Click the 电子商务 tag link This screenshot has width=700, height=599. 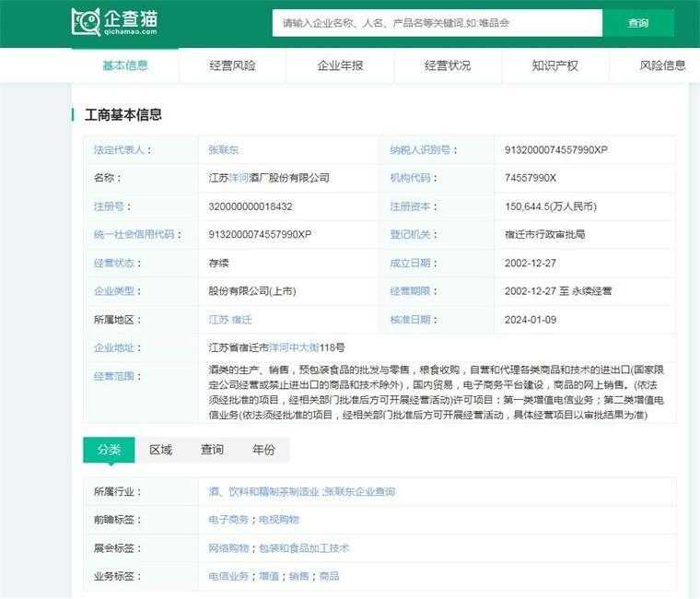[229, 520]
